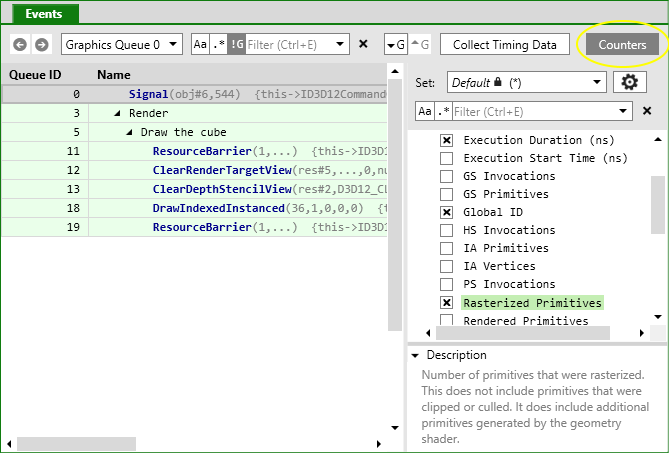Click the back navigation arrow
Viewport: 669px width, 453px height.
tap(20, 45)
